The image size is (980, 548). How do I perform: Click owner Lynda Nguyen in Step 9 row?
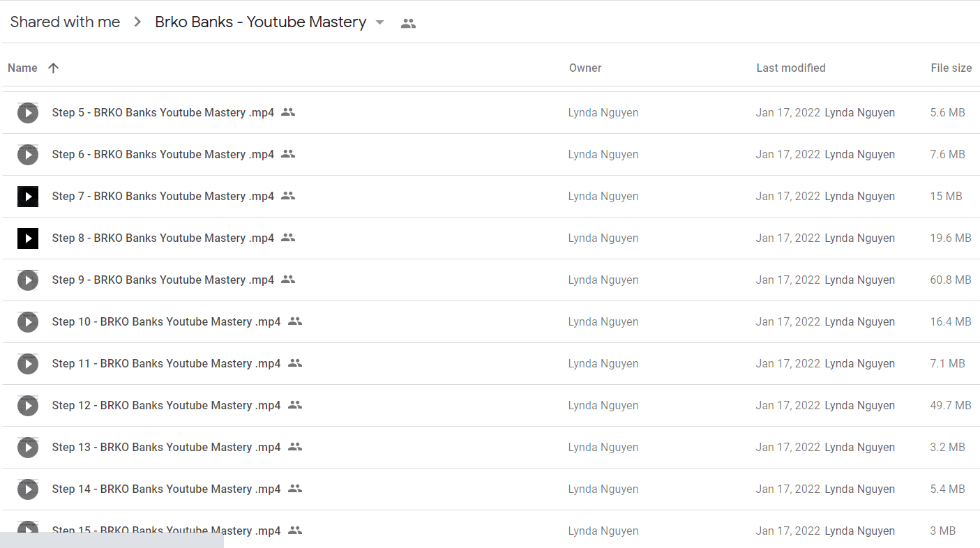coord(603,280)
